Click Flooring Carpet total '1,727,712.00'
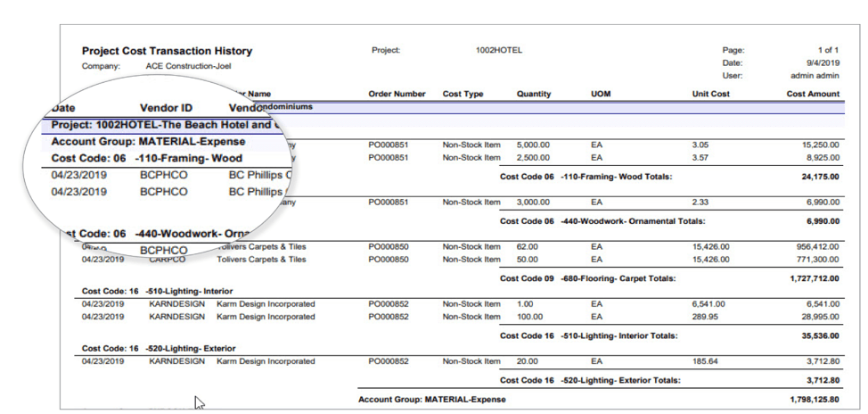868x414 pixels. click(815, 278)
